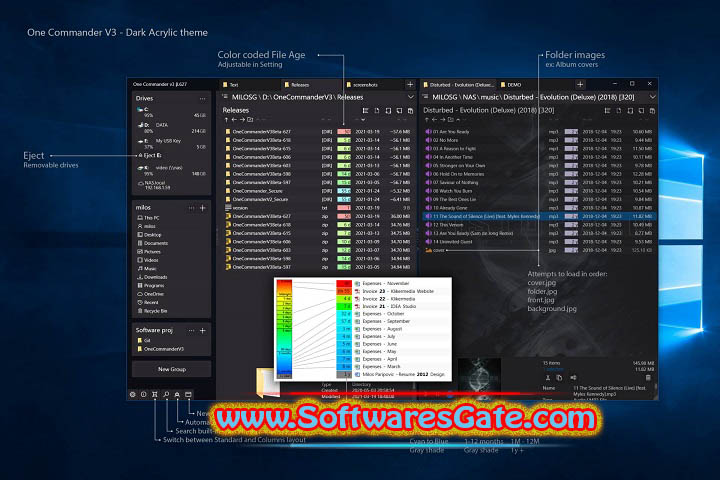Open the NAS.local network location
720x480 pixels.
pos(154,185)
